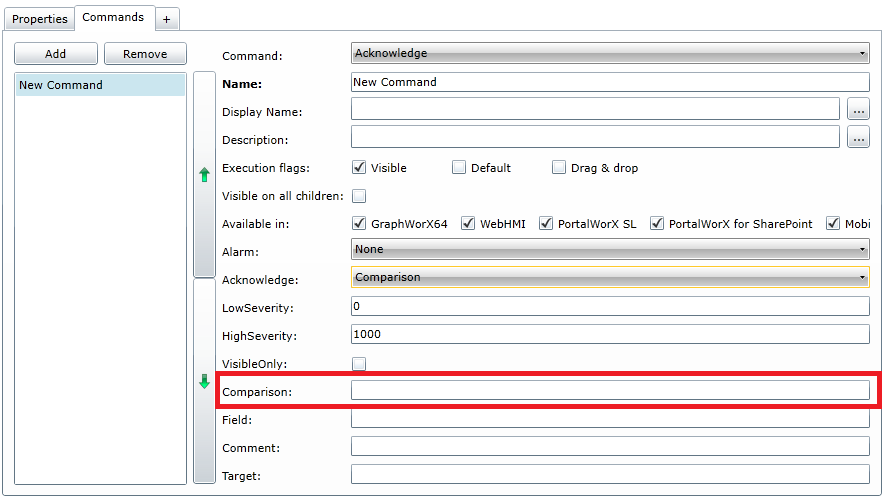885x498 pixels.
Task: Click the green move down arrow
Action: (204, 381)
